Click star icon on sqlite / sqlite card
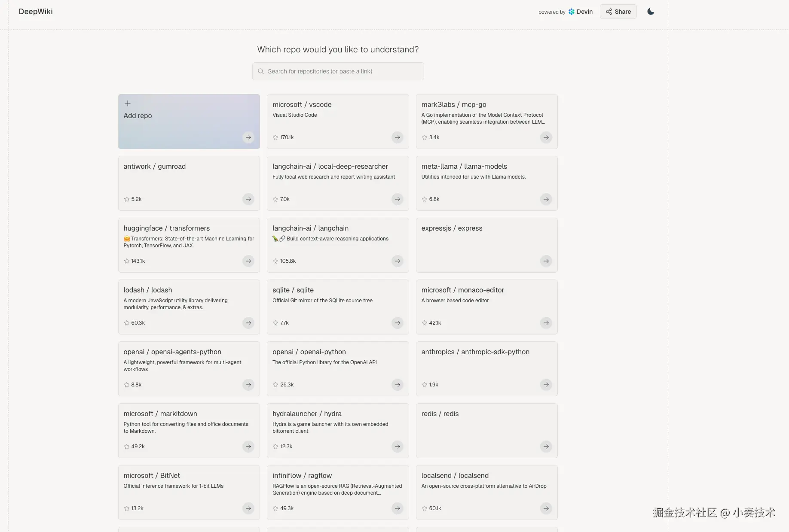 point(275,323)
